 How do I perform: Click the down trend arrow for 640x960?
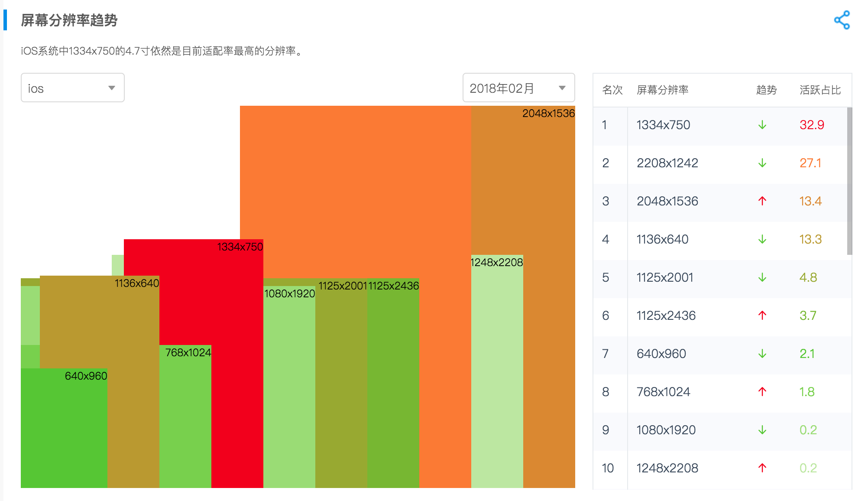click(762, 354)
